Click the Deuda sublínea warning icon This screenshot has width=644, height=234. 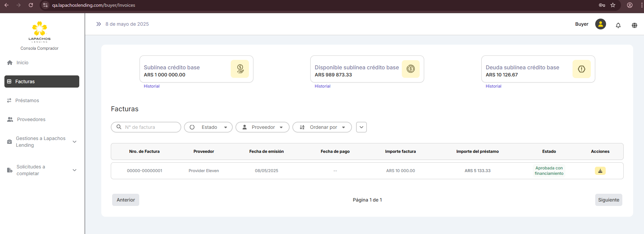581,69
